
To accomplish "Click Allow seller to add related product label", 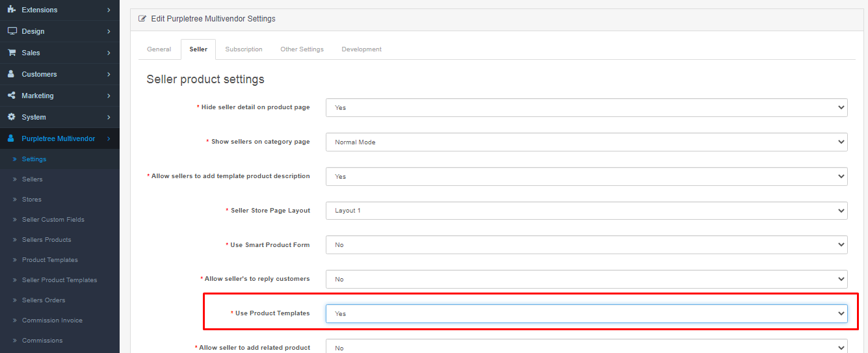I will coord(255,348).
